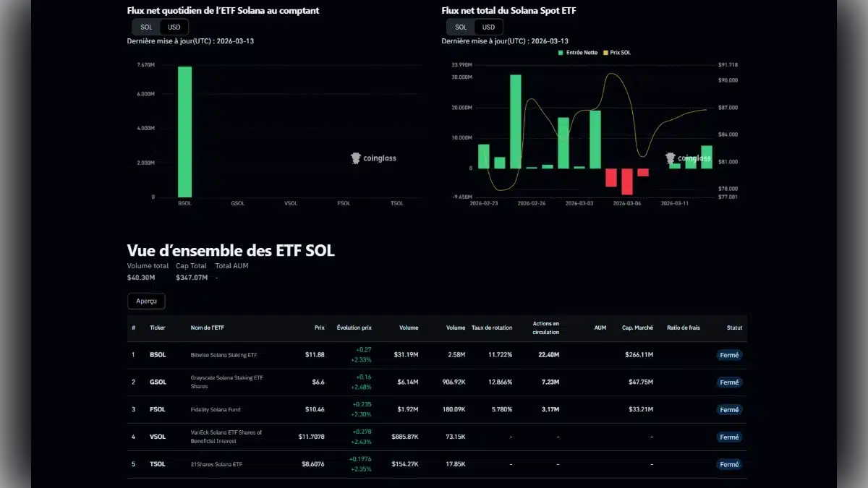Sort the table by the Prix column
Image resolution: width=868 pixels, height=488 pixels.
click(319, 328)
